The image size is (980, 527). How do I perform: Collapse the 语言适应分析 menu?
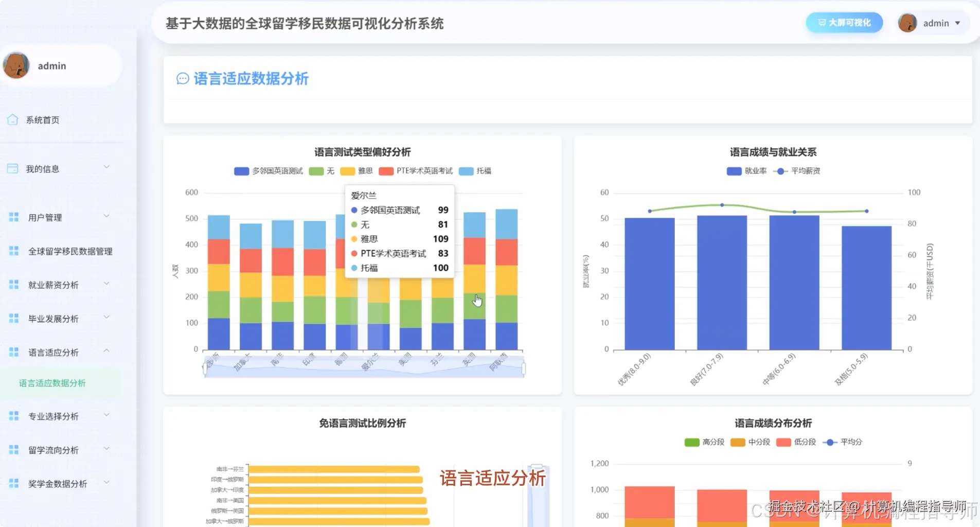[x=53, y=352]
